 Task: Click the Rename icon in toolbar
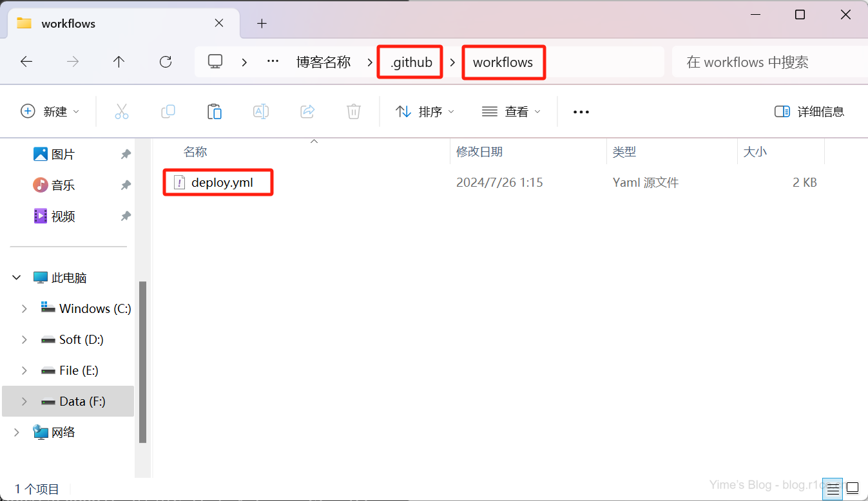[261, 111]
